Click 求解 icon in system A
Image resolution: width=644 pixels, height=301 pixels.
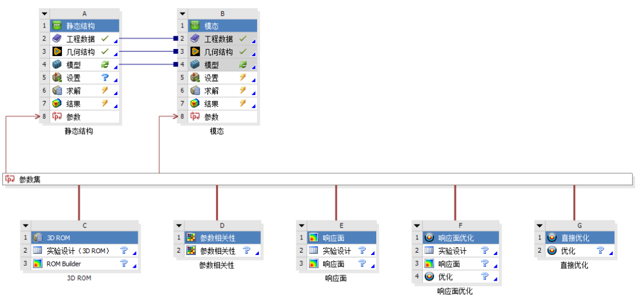tap(57, 91)
